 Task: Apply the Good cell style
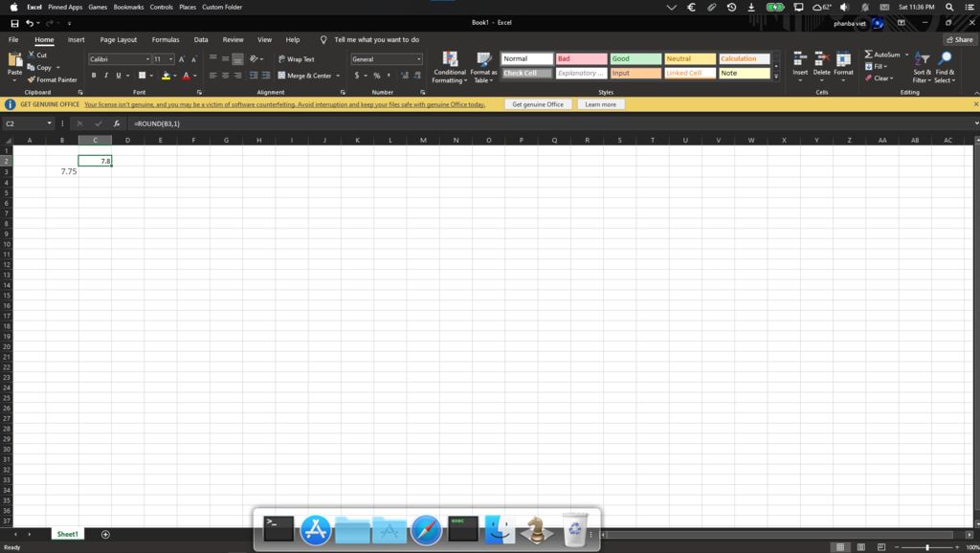[x=635, y=58]
